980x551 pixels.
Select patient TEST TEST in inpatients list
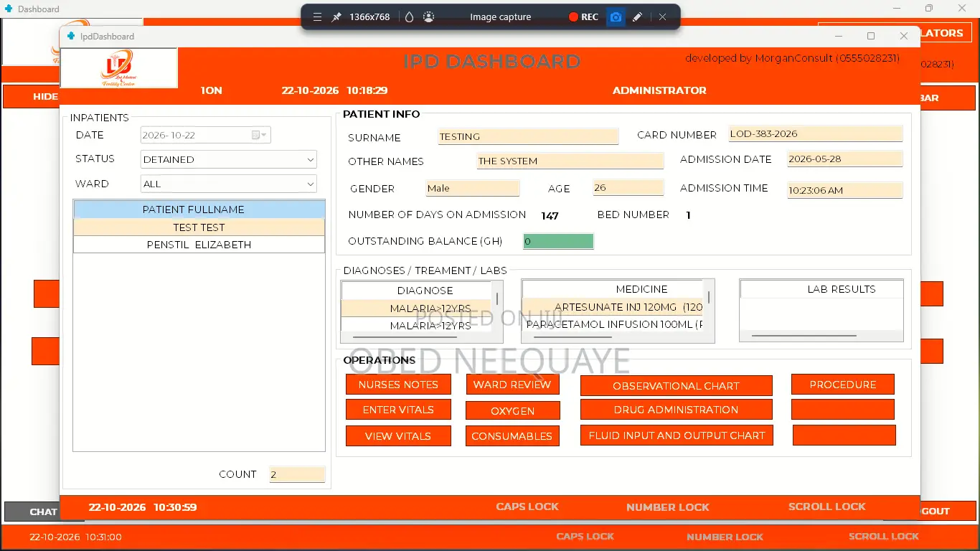(x=199, y=227)
